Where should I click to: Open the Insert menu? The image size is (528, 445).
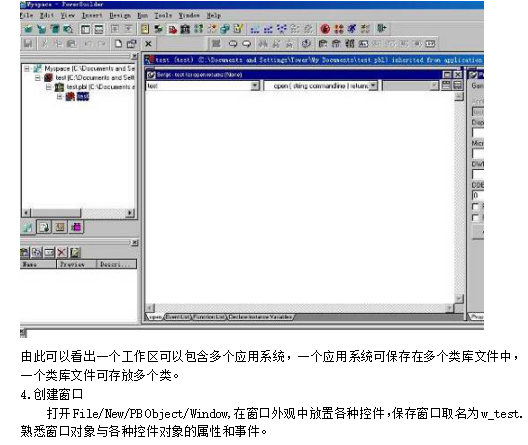tap(92, 15)
